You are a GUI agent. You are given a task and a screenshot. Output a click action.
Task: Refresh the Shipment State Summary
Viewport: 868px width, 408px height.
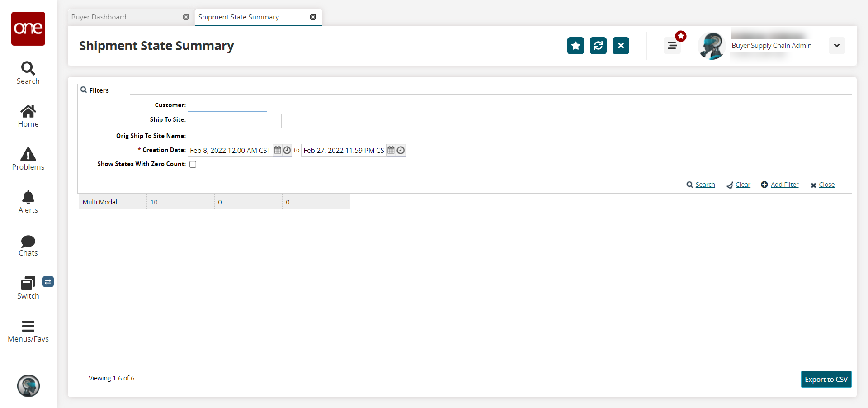[598, 46]
